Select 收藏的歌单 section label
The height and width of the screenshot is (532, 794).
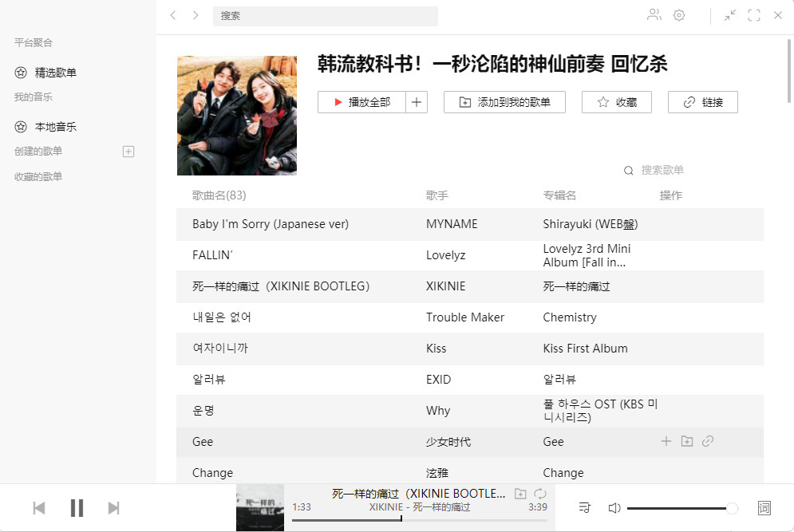(x=38, y=176)
